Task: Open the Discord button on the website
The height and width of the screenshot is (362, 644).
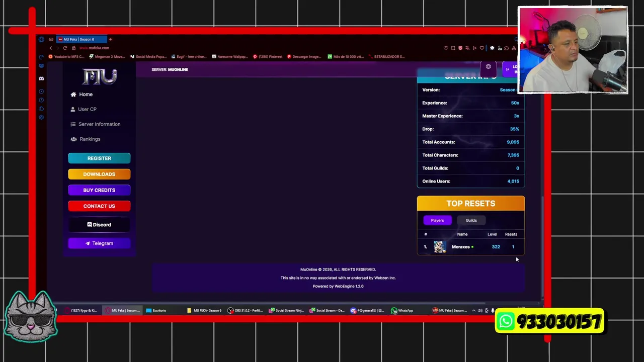Action: [99, 225]
